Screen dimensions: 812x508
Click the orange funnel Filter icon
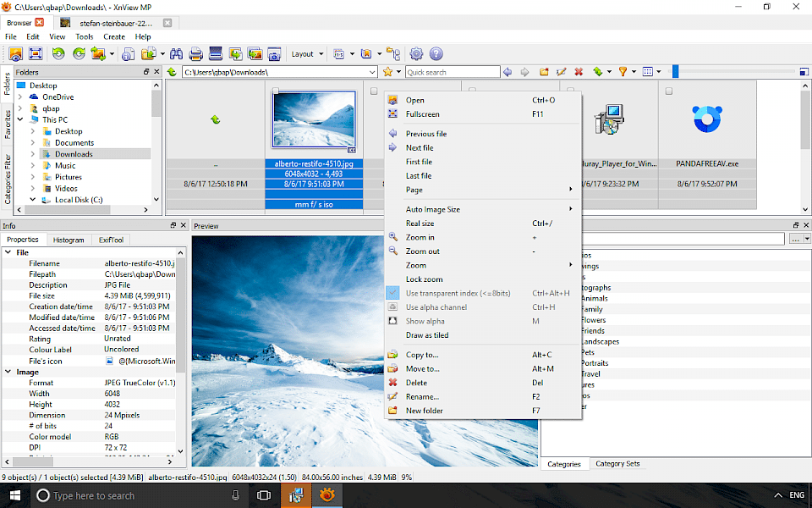[623, 72]
